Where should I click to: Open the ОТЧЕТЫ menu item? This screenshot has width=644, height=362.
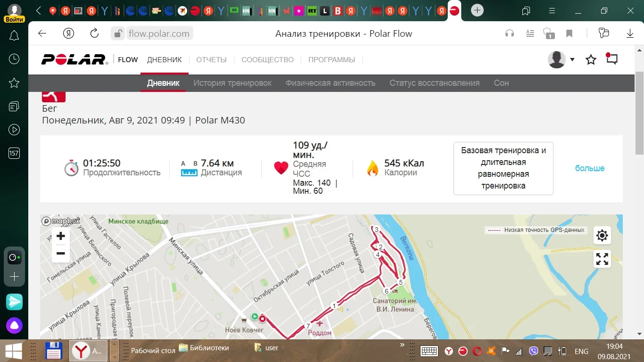(212, 60)
